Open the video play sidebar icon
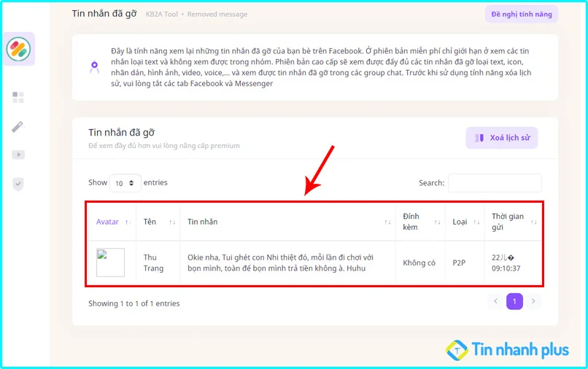The width and height of the screenshot is (588, 369). [x=18, y=155]
